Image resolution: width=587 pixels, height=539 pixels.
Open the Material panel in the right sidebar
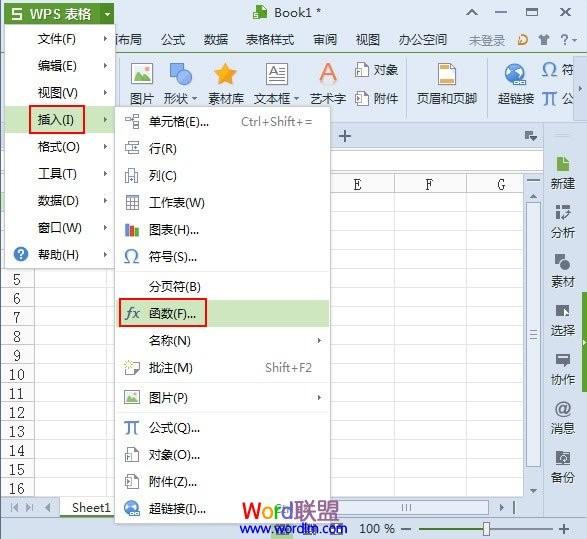tap(563, 270)
